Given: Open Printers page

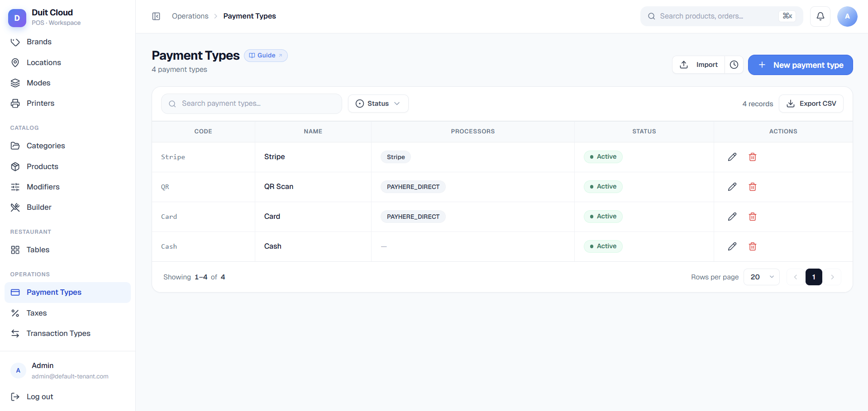Looking at the screenshot, I should coord(67,103).
